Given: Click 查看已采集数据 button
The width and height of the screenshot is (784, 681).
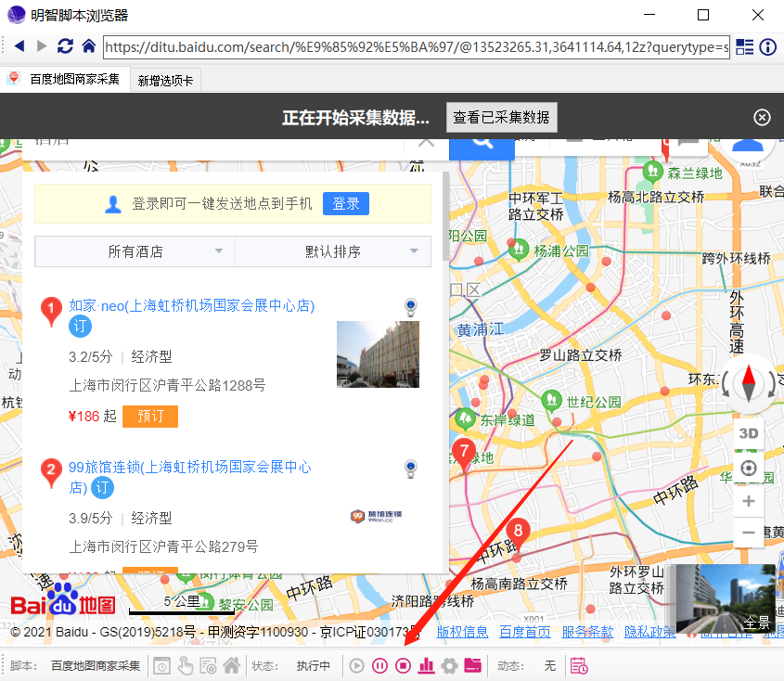Looking at the screenshot, I should tap(502, 118).
